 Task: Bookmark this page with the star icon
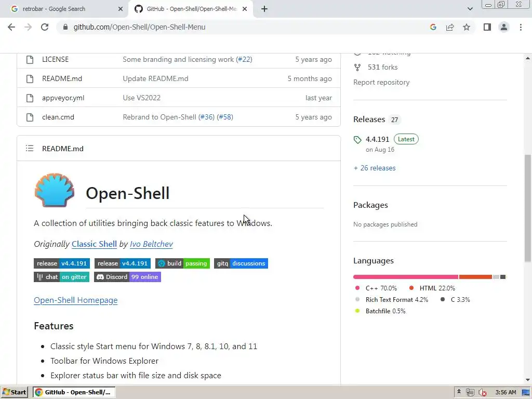tap(467, 27)
